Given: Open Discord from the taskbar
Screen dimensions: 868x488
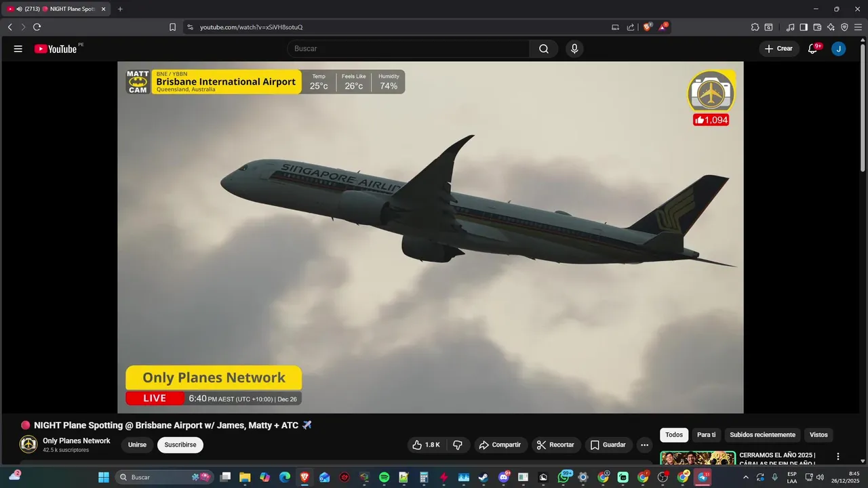Looking at the screenshot, I should [x=504, y=477].
